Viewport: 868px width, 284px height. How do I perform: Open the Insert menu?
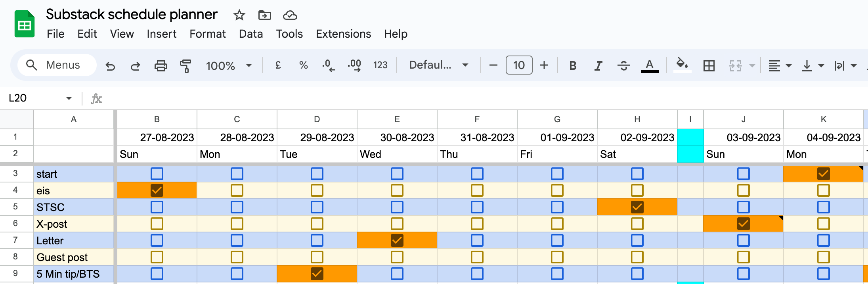(x=162, y=34)
